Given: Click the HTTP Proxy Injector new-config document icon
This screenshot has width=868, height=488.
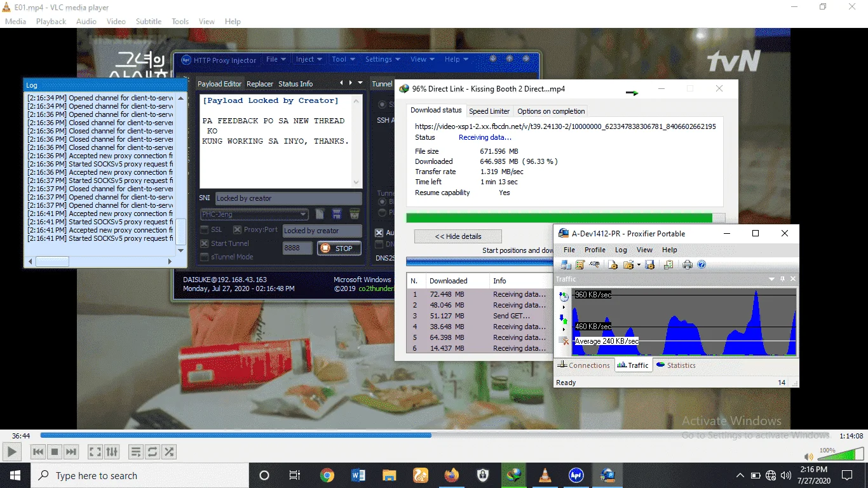Looking at the screenshot, I should pos(320,213).
